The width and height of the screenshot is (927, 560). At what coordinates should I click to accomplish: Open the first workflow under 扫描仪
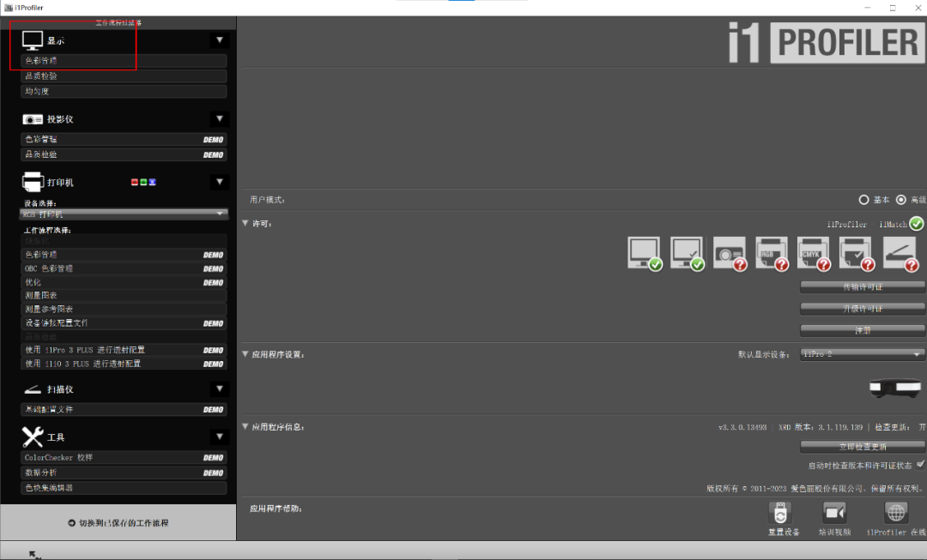pyautogui.click(x=124, y=409)
